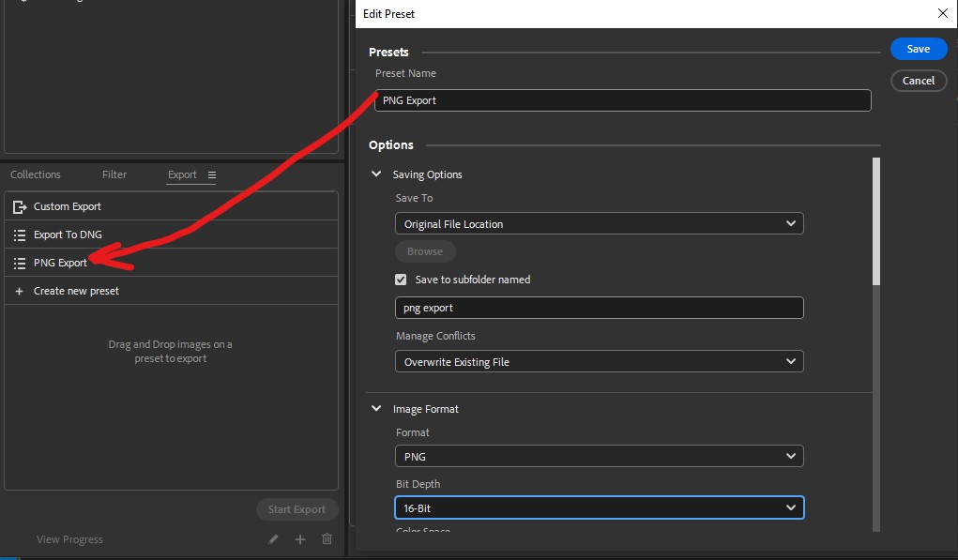Viewport: 958px width, 560px height.
Task: Select the Custom Export preset icon
Action: (18, 205)
